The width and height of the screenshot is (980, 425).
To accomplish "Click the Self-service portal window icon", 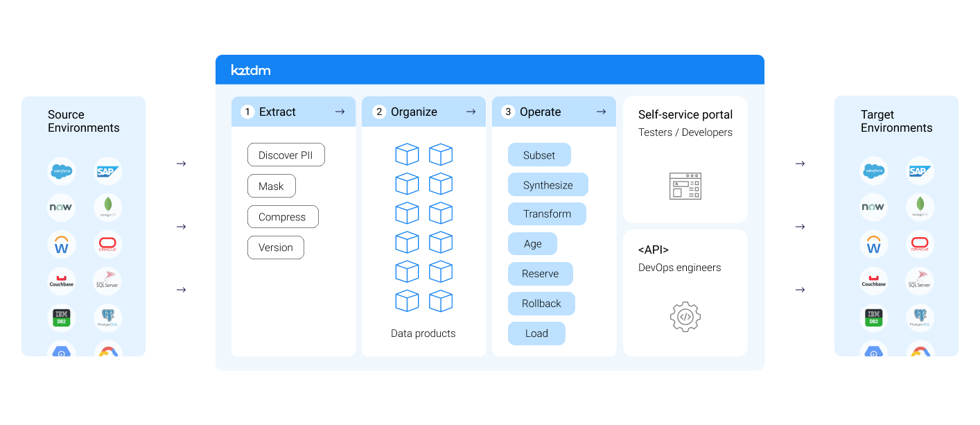I will tap(685, 186).
